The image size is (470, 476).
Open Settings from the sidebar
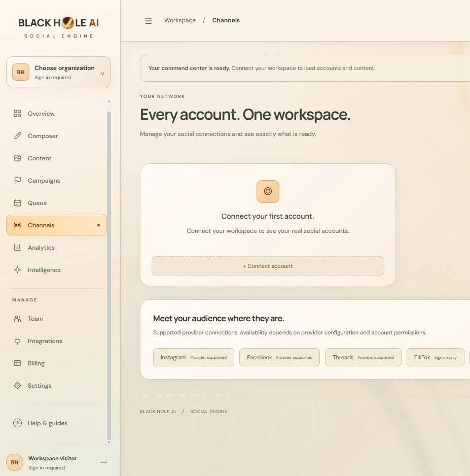pyautogui.click(x=56, y=385)
